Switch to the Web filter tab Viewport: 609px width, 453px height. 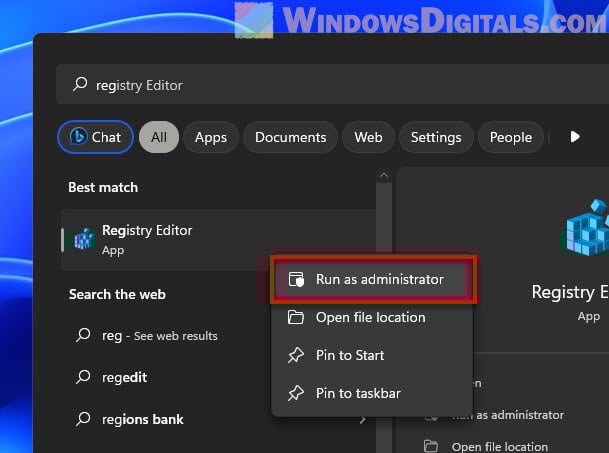(x=368, y=137)
